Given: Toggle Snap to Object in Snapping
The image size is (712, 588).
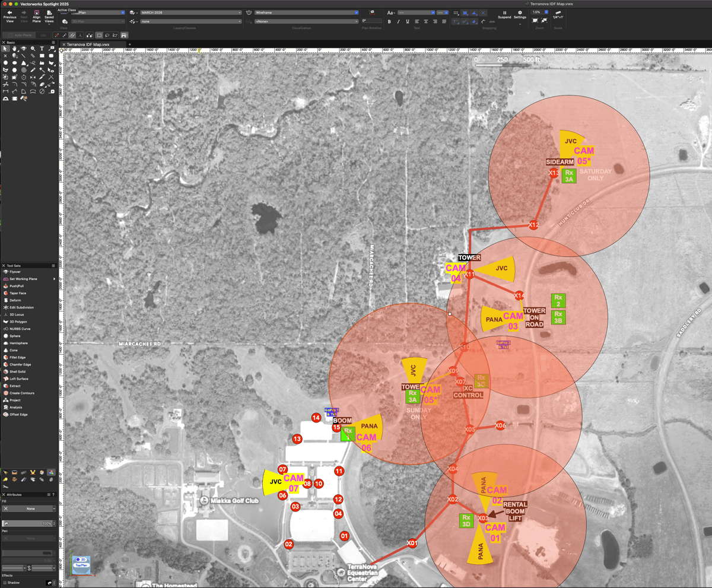Looking at the screenshot, I should pyautogui.click(x=465, y=12).
